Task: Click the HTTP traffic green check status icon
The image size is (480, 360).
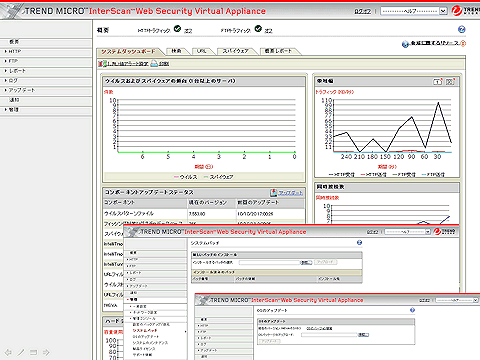Action: tap(177, 29)
